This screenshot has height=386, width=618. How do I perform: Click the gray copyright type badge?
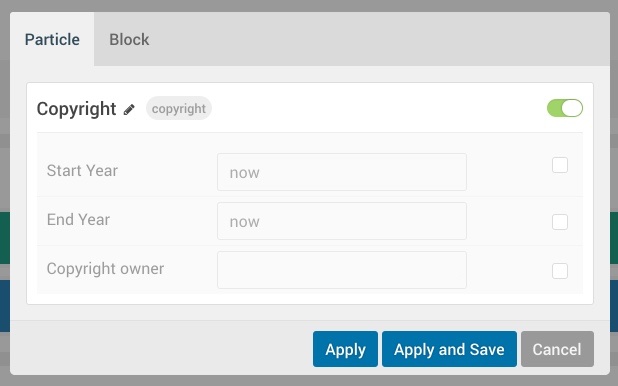pyautogui.click(x=179, y=108)
